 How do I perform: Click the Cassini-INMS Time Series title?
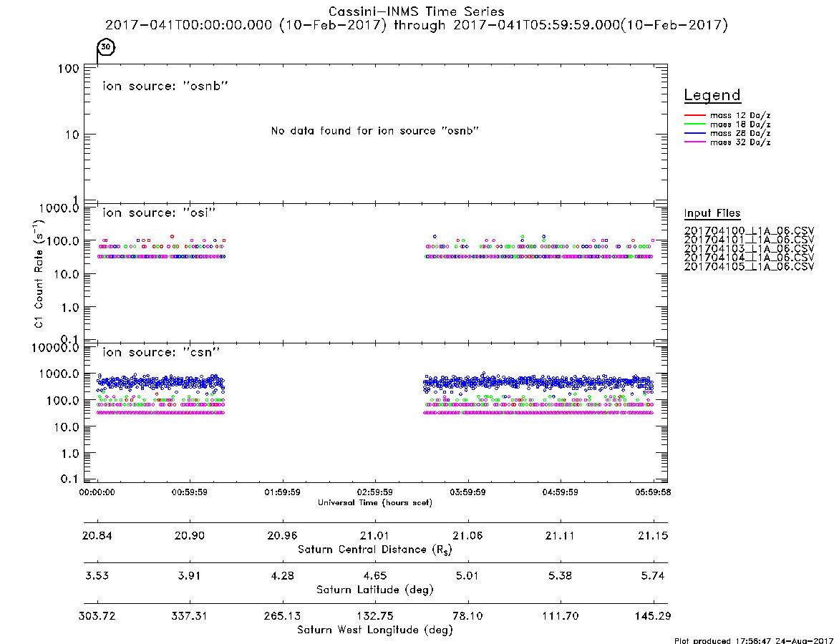pos(416,11)
